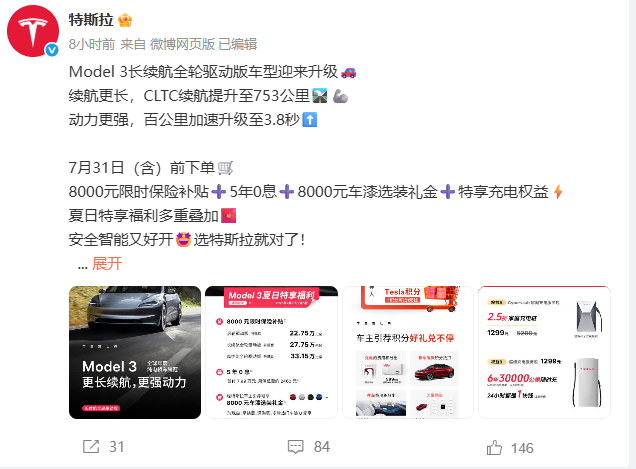Open the Tesla积分 referral image thumbnail

pyautogui.click(x=408, y=352)
